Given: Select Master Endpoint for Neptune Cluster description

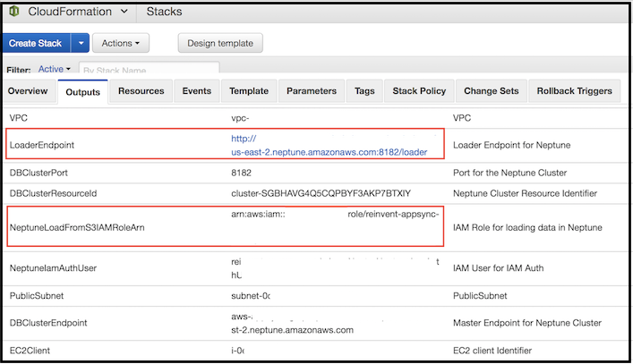Looking at the screenshot, I should tap(527, 323).
